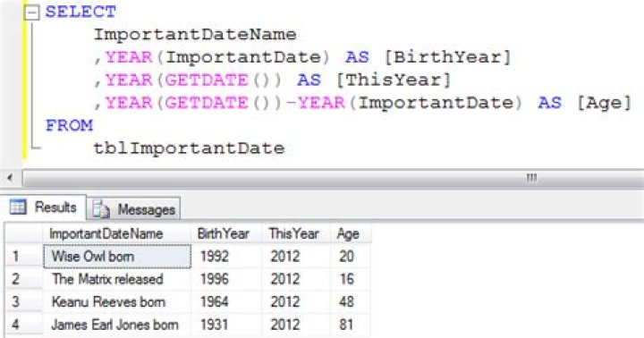Click the FROM keyword in the query
Viewport: 644px width, 338px height.
click(70, 125)
